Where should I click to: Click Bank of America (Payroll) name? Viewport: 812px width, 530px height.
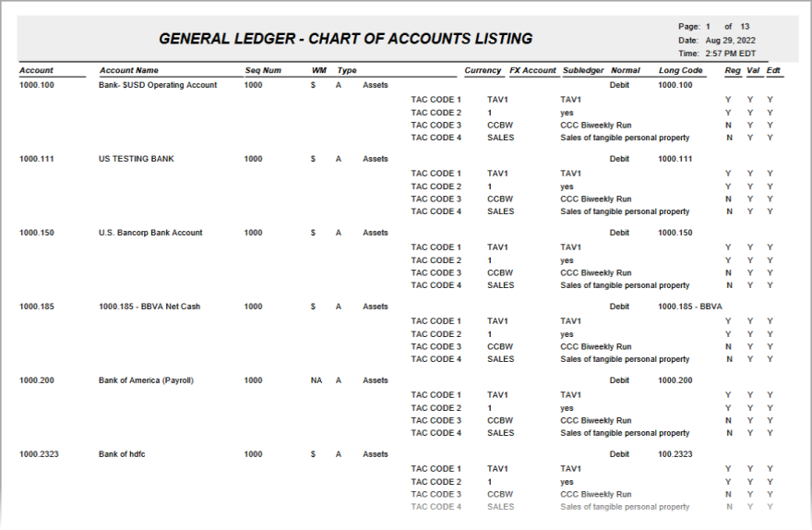(146, 380)
